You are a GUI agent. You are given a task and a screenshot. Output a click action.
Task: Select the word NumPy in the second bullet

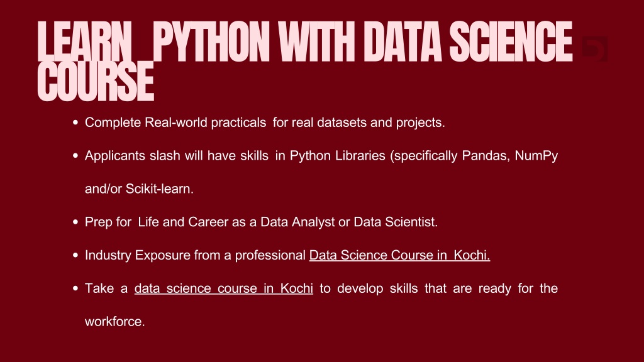(x=536, y=156)
